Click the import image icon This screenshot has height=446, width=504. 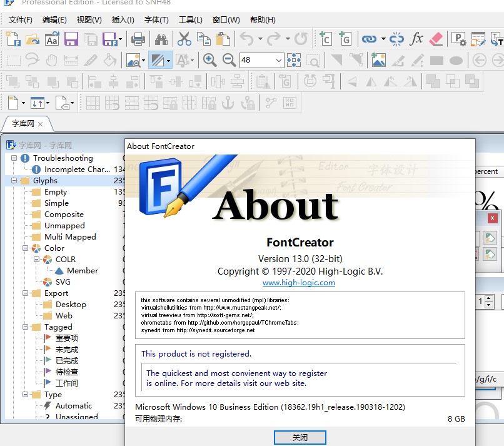click(379, 60)
